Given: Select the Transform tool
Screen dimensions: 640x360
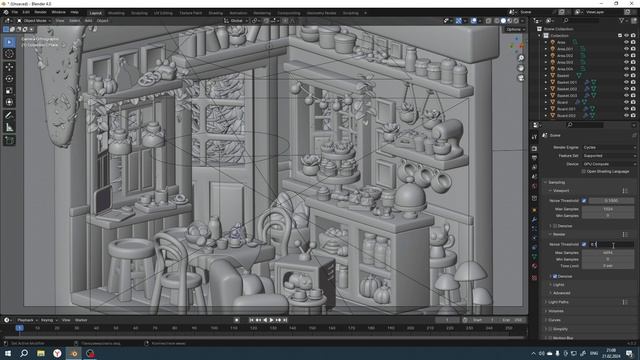Looking at the screenshot, I should tap(9, 102).
